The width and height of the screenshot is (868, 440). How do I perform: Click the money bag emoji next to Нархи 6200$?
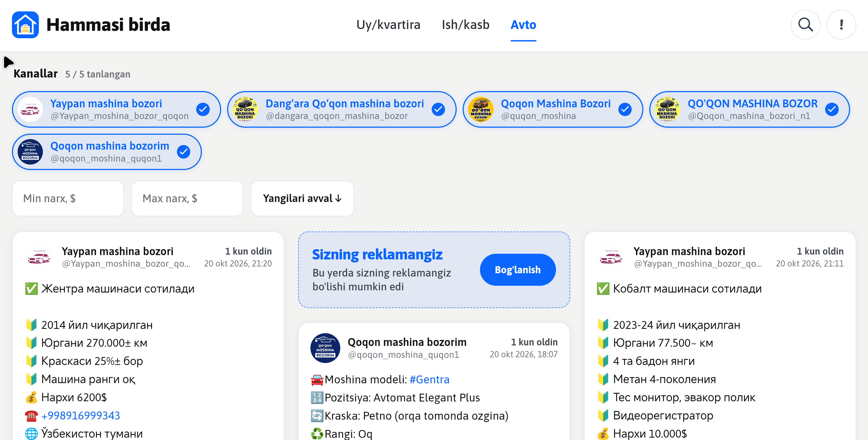(31, 398)
